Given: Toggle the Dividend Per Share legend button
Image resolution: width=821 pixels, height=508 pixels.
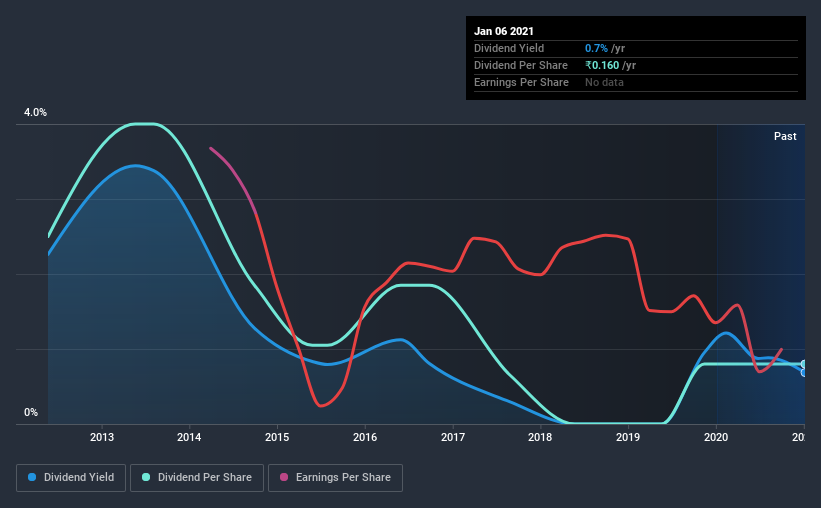Looking at the screenshot, I should point(197,478).
